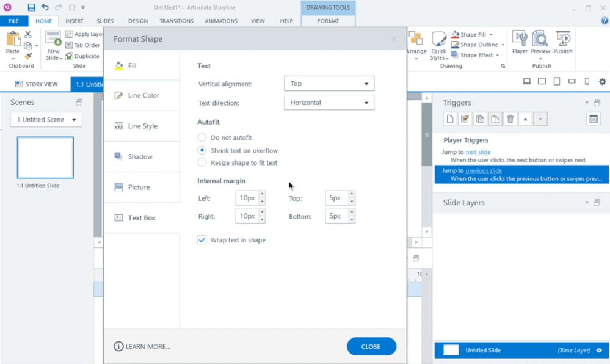The height and width of the screenshot is (364, 610).
Task: Open the Vertical alignment dropdown
Action: (329, 84)
